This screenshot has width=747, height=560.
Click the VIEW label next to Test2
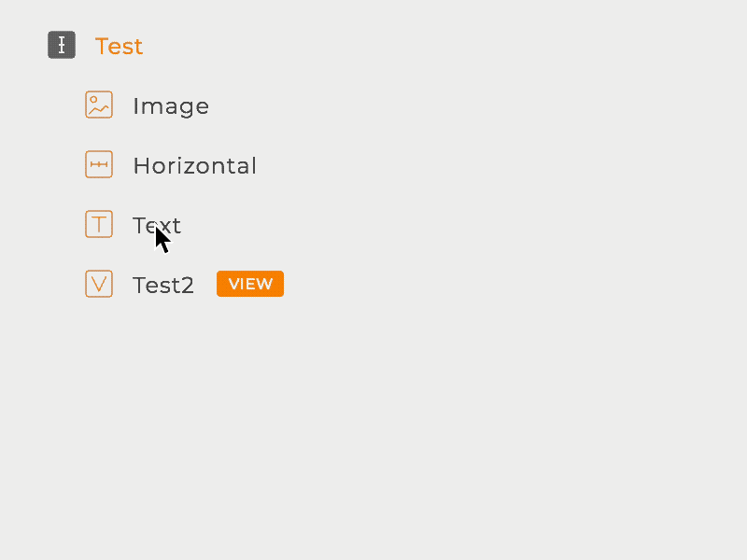249,283
